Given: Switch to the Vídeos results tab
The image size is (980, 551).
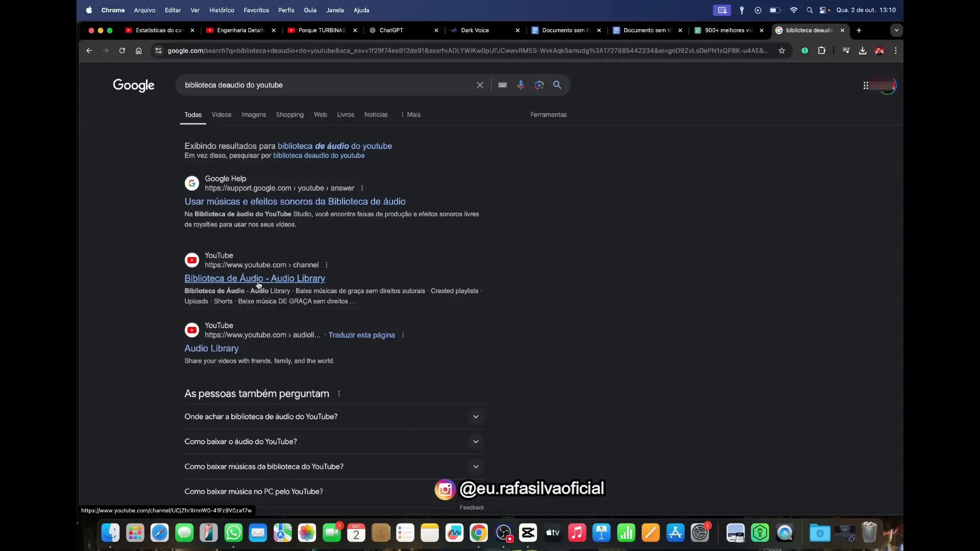Looking at the screenshot, I should pos(222,115).
